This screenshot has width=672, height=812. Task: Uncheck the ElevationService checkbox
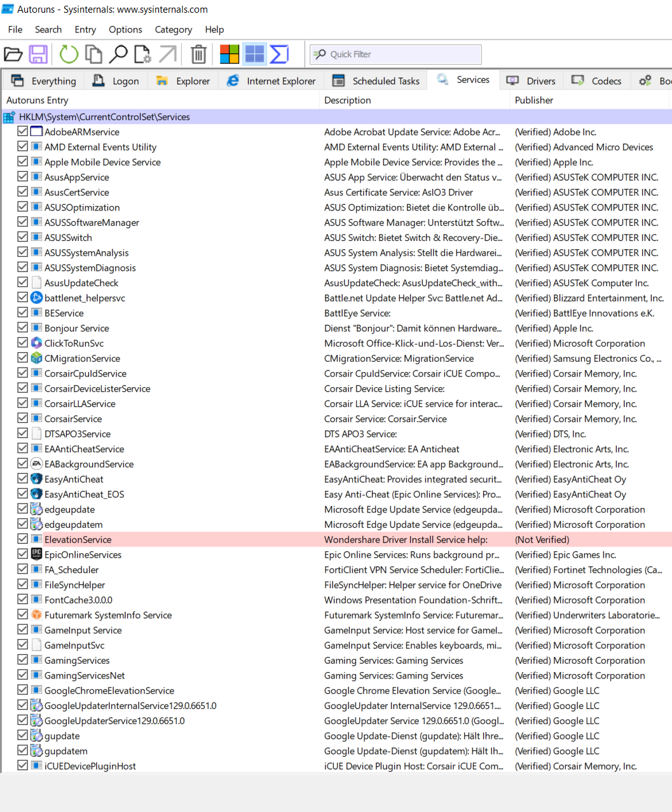pos(23,539)
